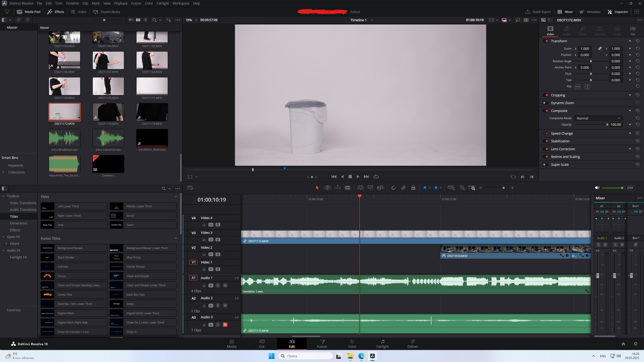Click the Quick Export button
The width and height of the screenshot is (644, 362).
538,12
